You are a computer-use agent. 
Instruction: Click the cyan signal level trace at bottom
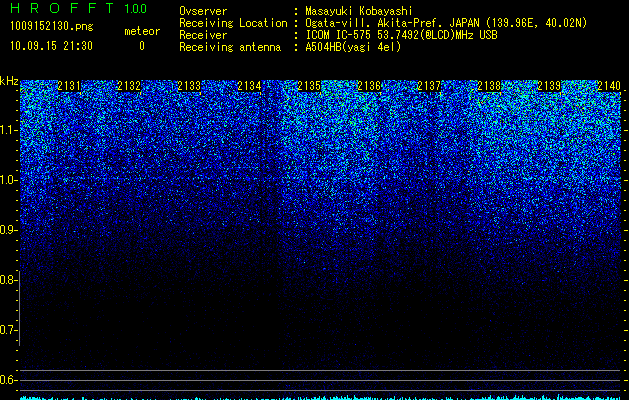(320, 398)
